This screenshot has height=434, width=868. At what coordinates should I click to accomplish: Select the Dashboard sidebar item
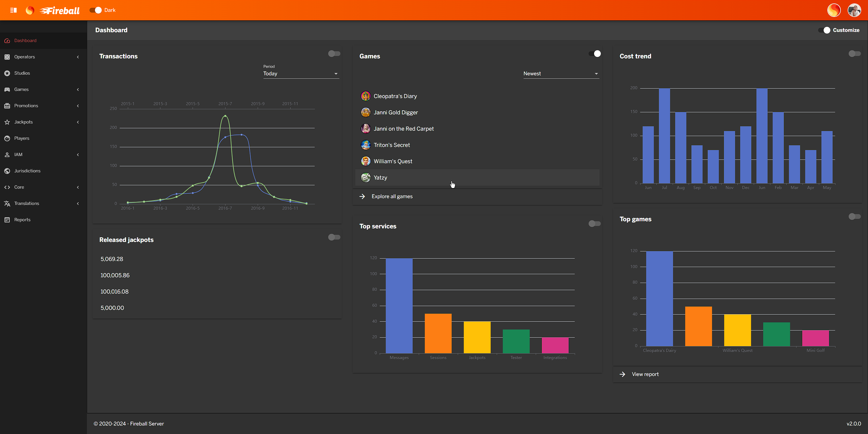(x=25, y=41)
